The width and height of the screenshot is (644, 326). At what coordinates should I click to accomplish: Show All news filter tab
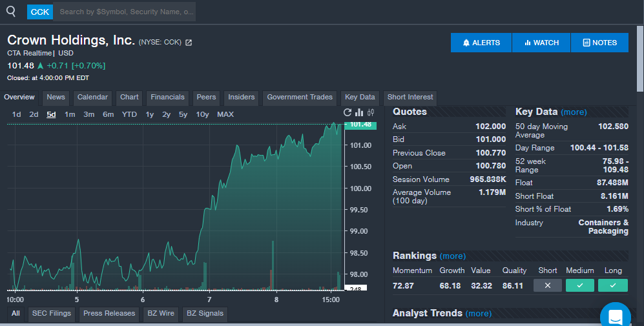click(16, 314)
